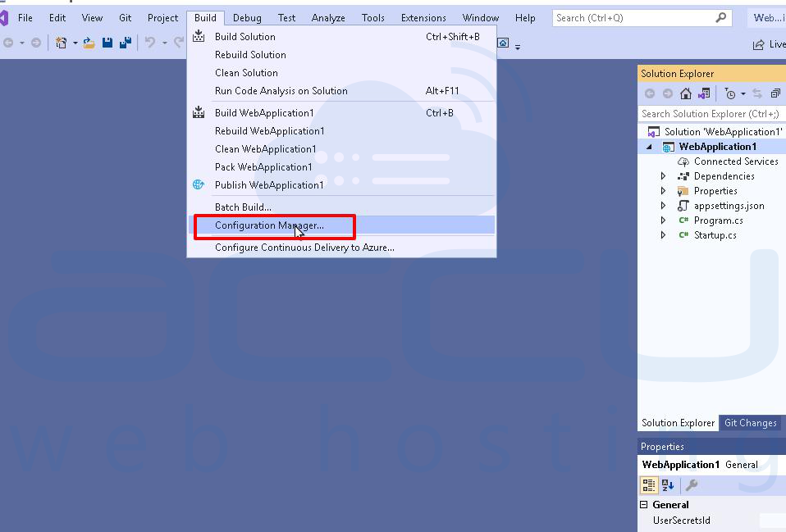Choose Configure Continuous Delivery to Azure...
786x532 pixels.
pos(341,248)
